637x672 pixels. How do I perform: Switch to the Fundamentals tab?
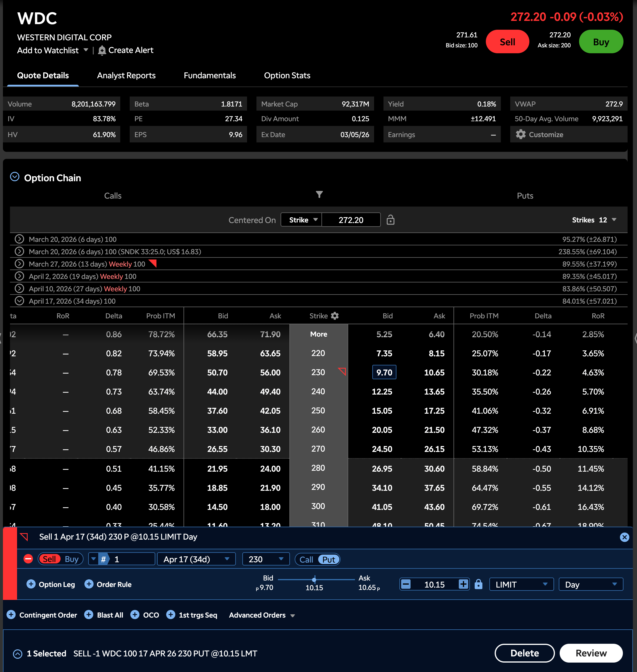(209, 75)
